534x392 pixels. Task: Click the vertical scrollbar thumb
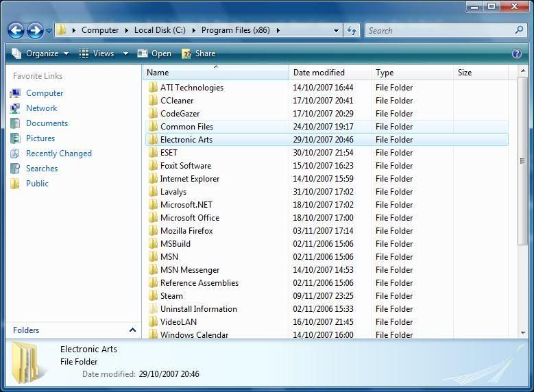522,161
